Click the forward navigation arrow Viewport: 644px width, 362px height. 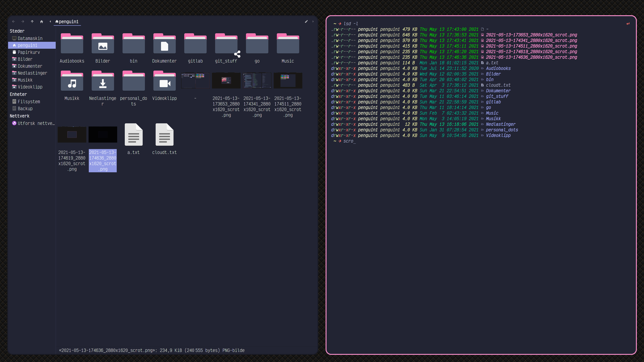click(23, 21)
